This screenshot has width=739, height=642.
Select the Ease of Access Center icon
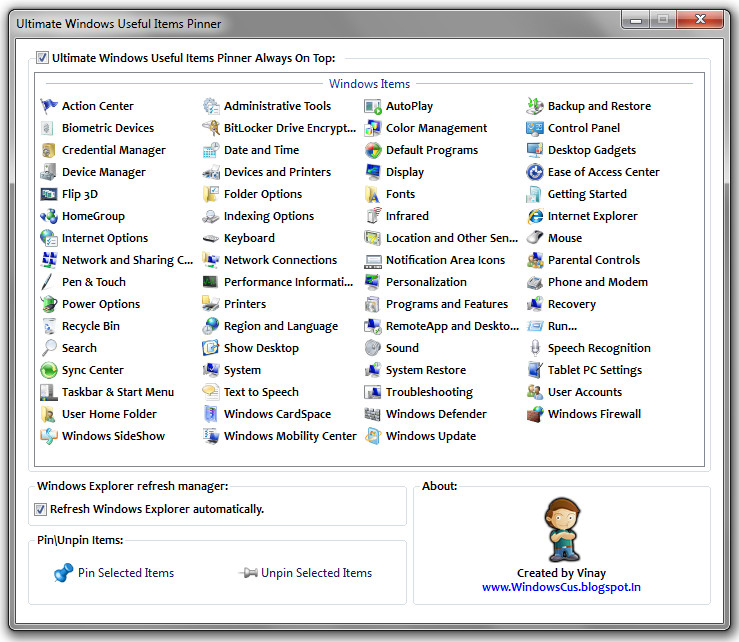coord(535,172)
